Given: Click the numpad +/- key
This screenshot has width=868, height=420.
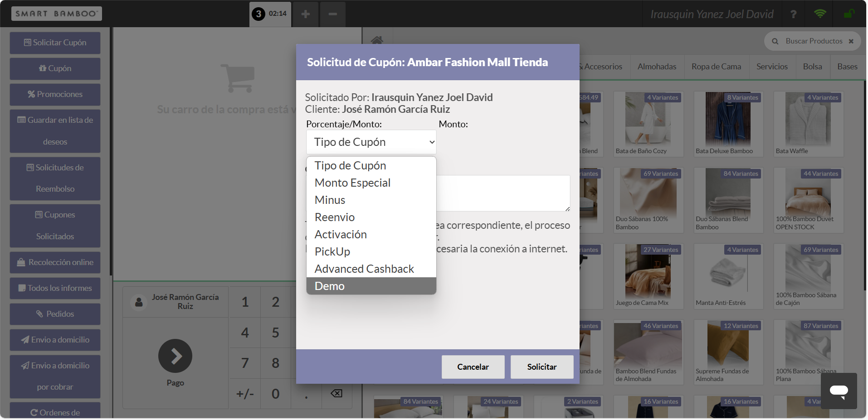Looking at the screenshot, I should coord(245,394).
